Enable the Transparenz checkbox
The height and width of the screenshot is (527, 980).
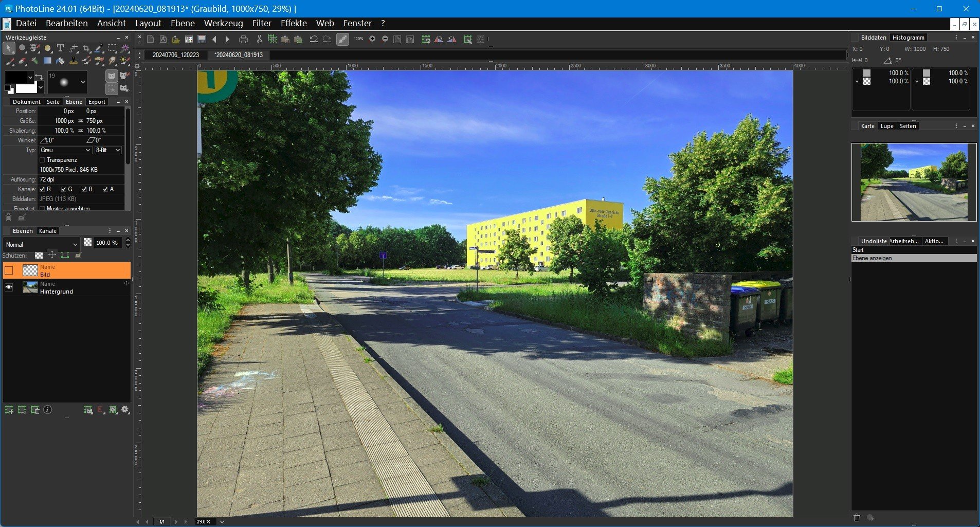pos(43,160)
